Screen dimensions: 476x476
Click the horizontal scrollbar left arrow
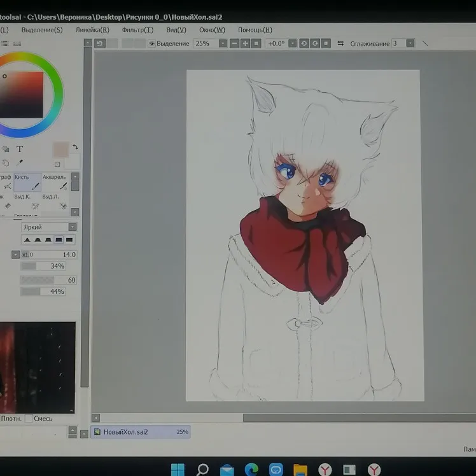95,418
